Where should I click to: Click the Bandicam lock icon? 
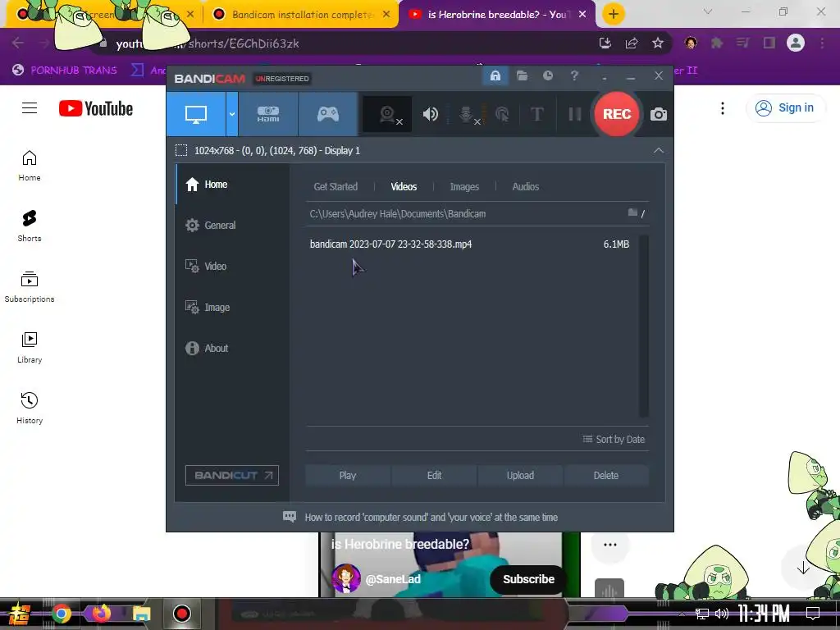tap(495, 76)
